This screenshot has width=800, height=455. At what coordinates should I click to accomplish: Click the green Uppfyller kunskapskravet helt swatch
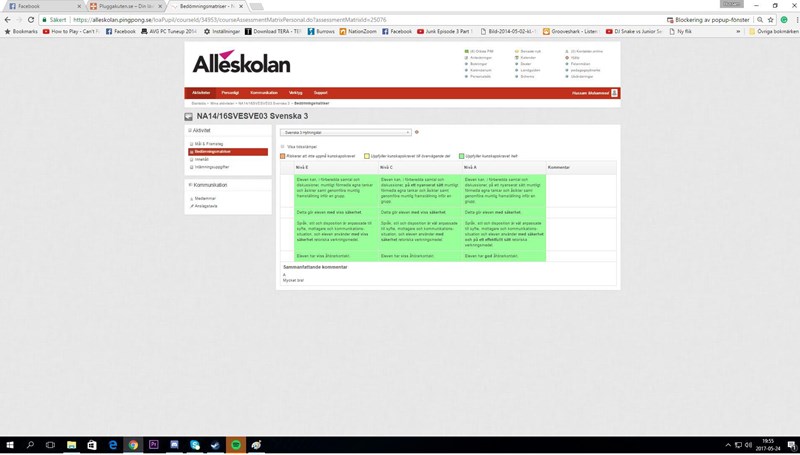[x=462, y=156]
